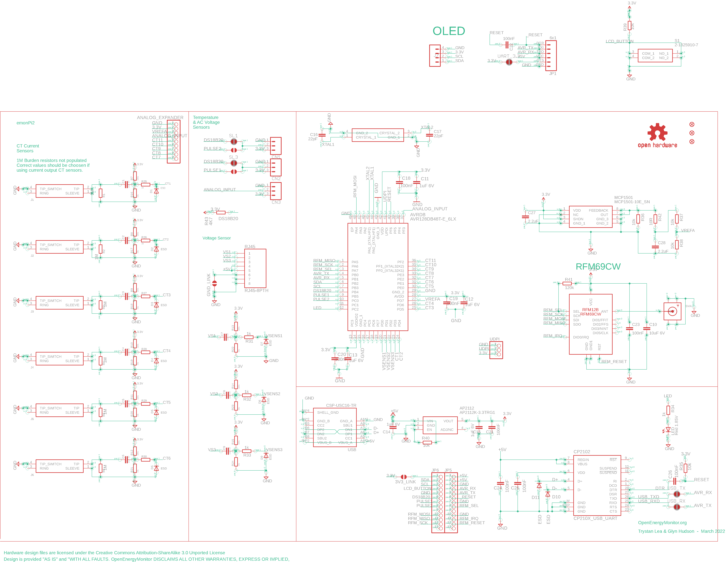Viewport: 728px width, 562px height.
Task: Select the crystal component box
Action: click(378, 135)
